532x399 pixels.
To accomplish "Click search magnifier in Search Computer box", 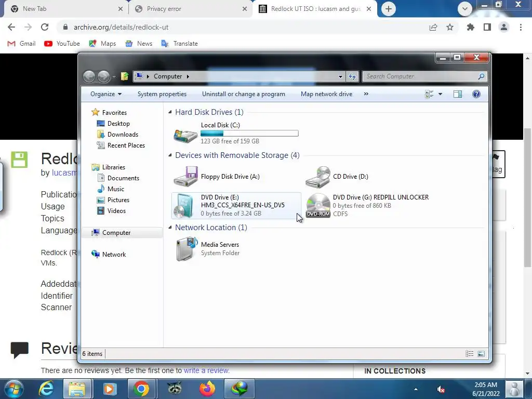I will click(x=481, y=76).
